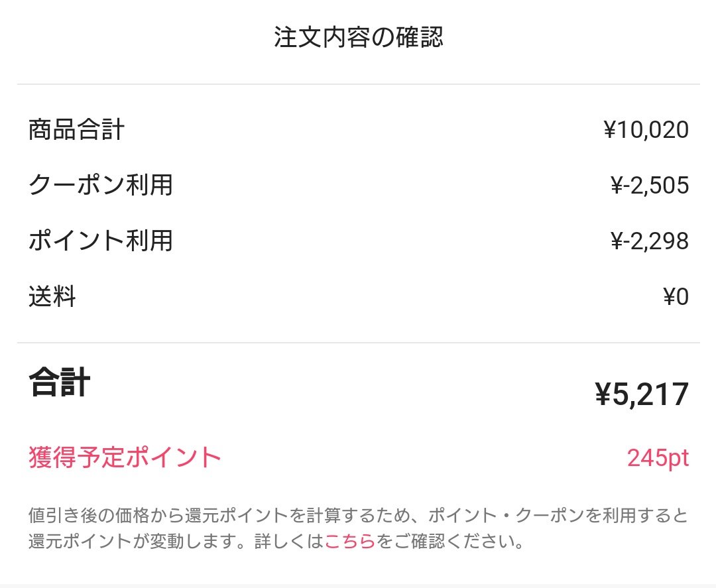This screenshot has height=588, width=716.
Task: Select the クーポン利用 row label
Action: [x=101, y=185]
